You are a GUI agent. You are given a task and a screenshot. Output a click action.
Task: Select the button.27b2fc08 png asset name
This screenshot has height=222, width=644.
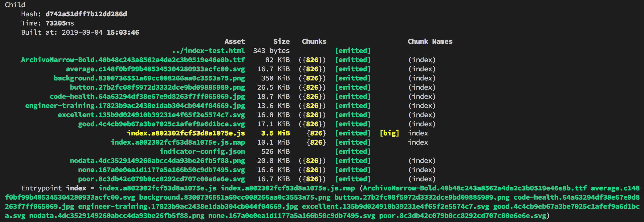tap(157, 87)
